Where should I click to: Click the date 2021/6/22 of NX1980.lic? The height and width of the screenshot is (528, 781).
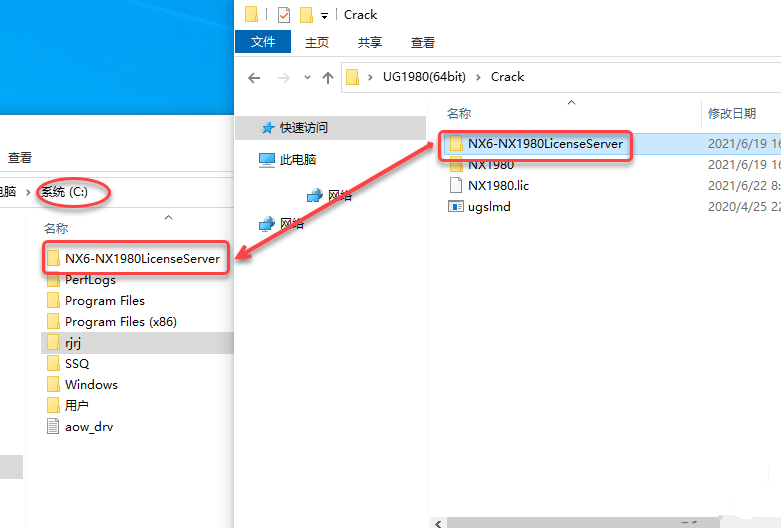[744, 186]
